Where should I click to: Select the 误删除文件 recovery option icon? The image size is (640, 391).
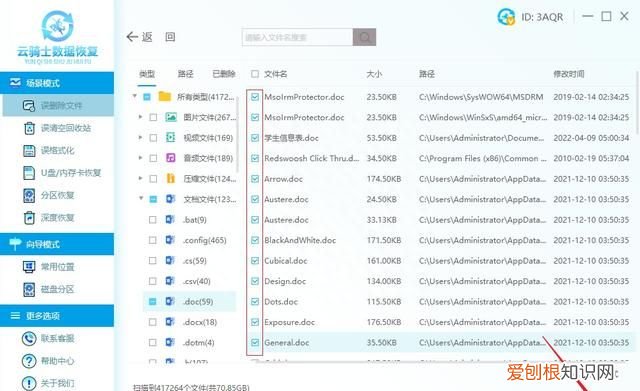(x=29, y=106)
